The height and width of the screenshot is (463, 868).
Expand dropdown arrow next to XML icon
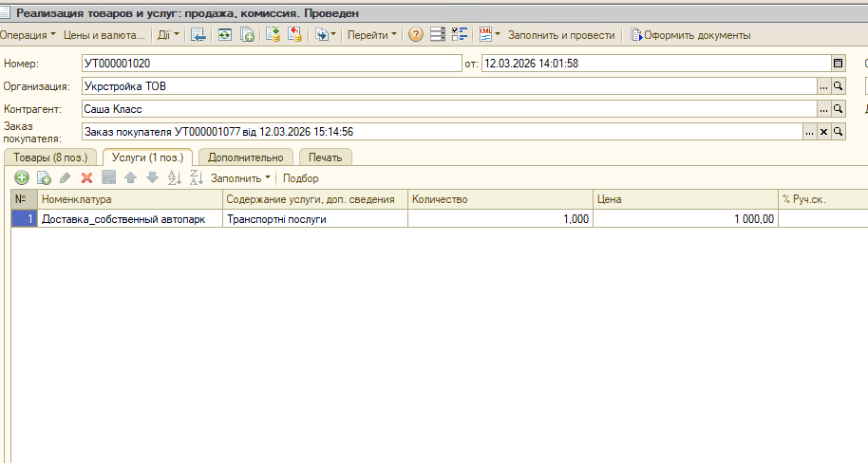pyautogui.click(x=497, y=34)
